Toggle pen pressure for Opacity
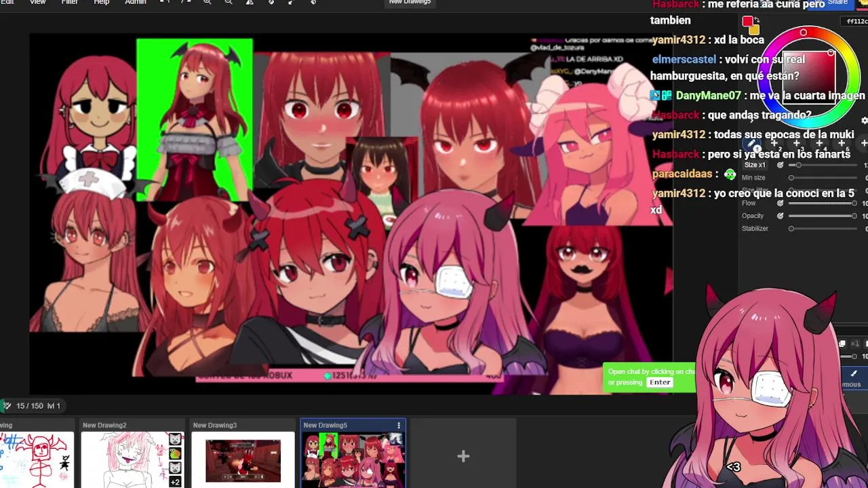 [x=781, y=216]
